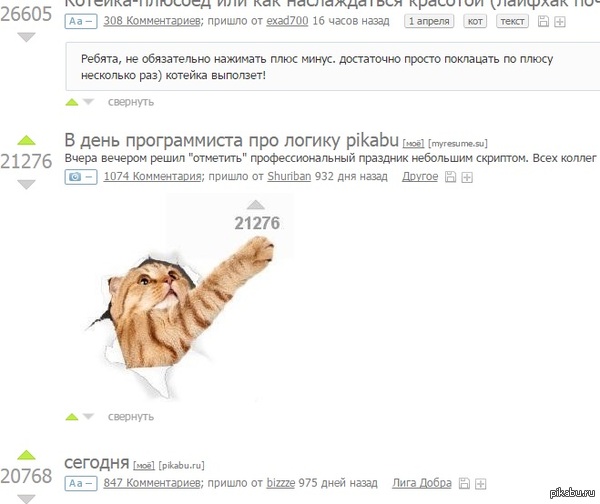Click the plus icon beside the Другое tag
This screenshot has height=504, width=600.
coord(467,177)
